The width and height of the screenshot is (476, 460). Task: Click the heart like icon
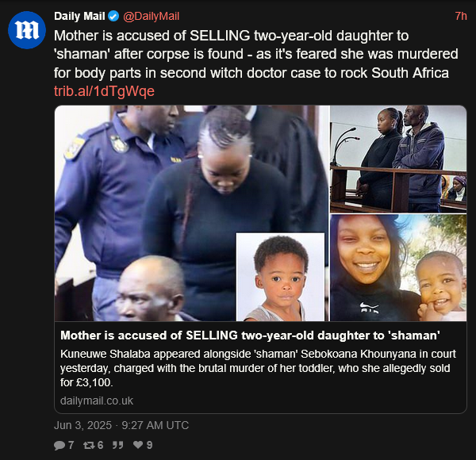[138, 445]
